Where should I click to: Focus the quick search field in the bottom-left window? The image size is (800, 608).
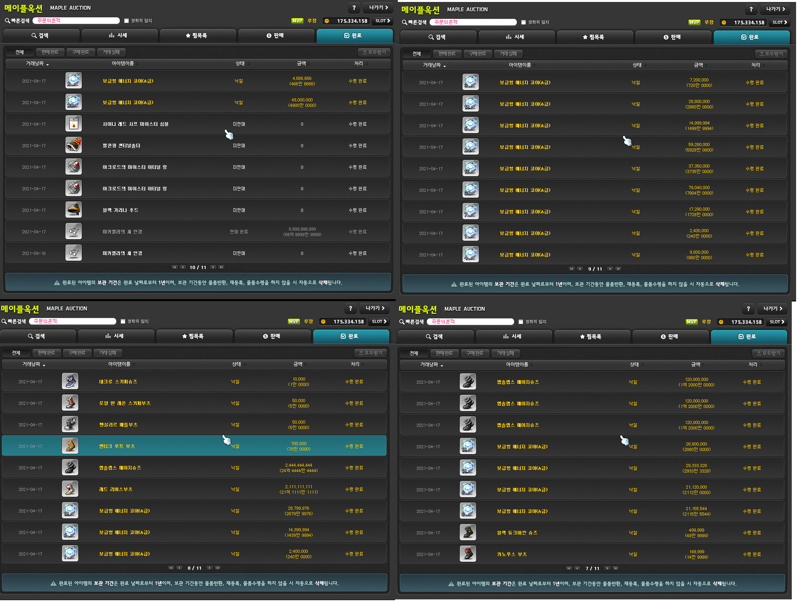[x=72, y=321]
